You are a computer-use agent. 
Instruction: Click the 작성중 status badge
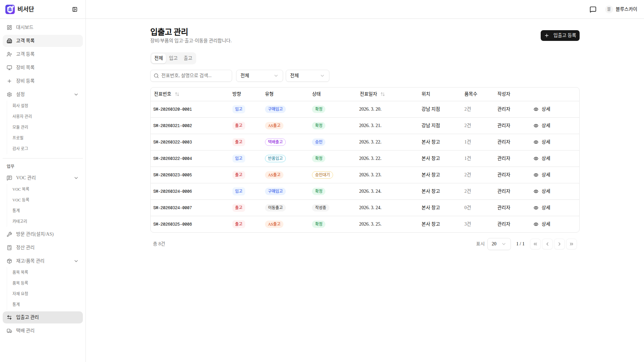[x=320, y=208]
